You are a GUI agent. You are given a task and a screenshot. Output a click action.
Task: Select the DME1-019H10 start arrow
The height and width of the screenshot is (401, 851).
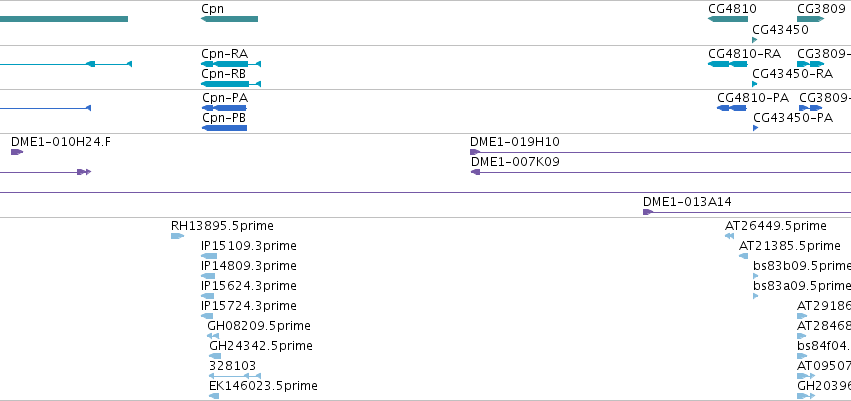pos(474,152)
